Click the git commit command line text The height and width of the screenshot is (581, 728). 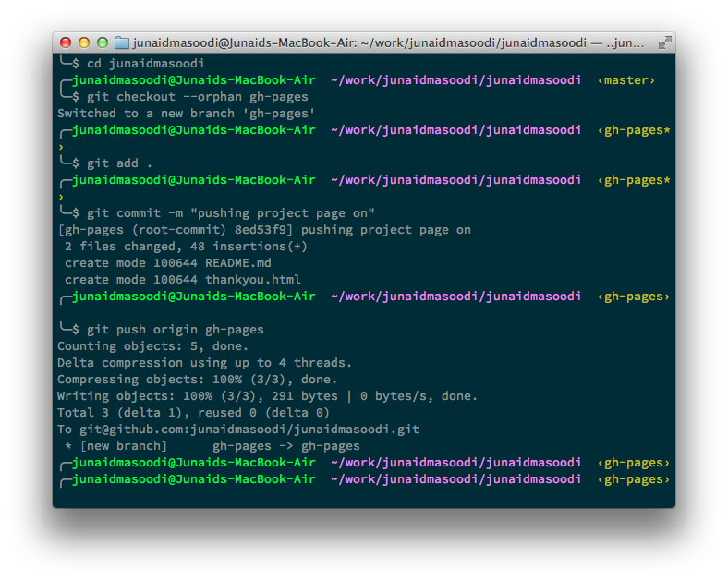coord(230,213)
